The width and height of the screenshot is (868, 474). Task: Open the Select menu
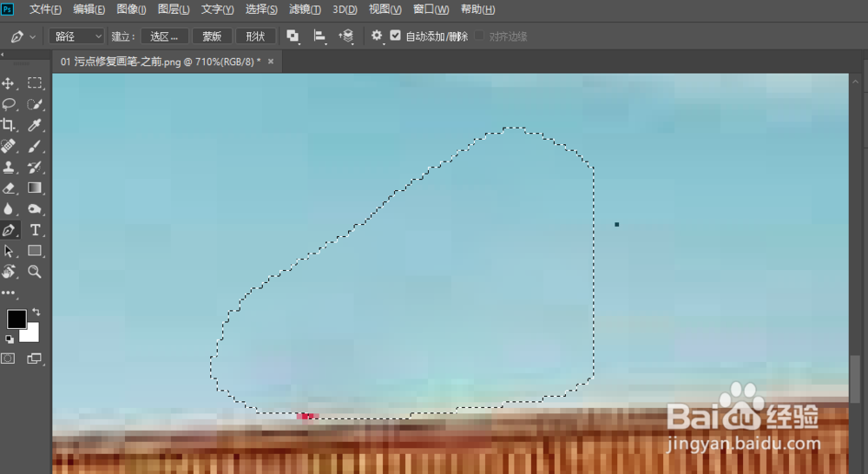[261, 10]
